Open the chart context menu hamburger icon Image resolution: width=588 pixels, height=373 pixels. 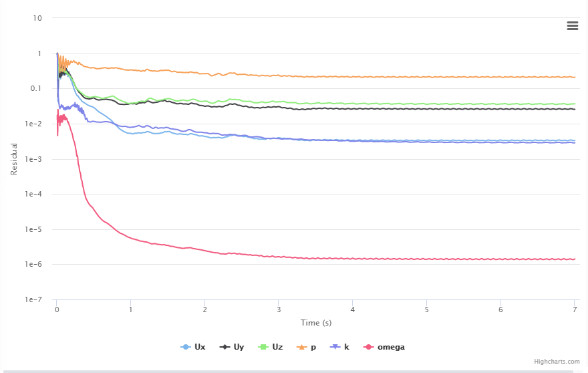[572, 25]
